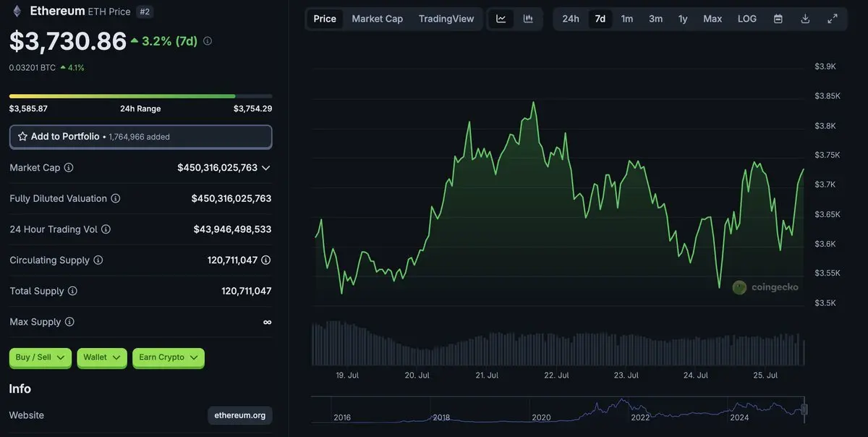868x437 pixels.
Task: Select the Price tab
Action: coord(325,19)
